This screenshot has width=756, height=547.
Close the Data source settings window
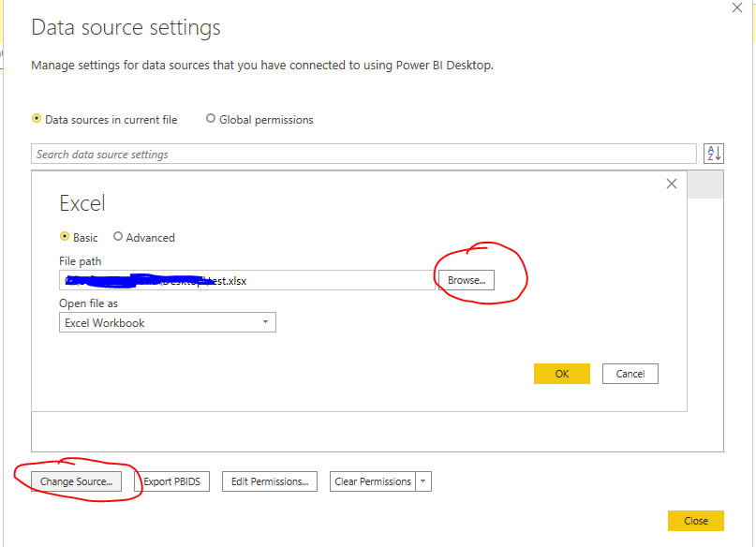coord(736,7)
